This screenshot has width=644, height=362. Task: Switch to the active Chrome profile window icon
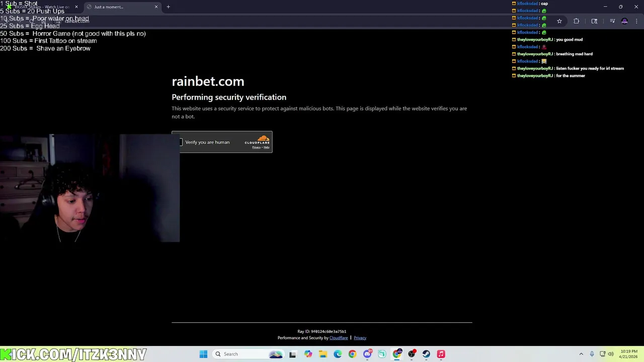coord(397,354)
